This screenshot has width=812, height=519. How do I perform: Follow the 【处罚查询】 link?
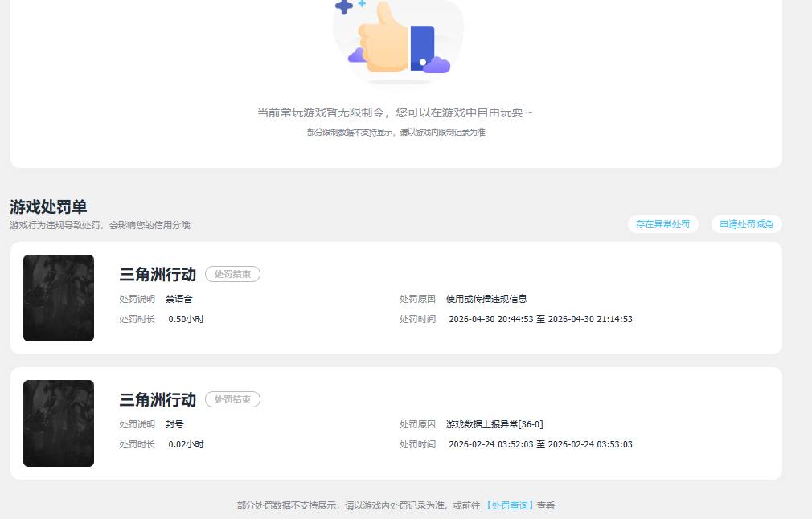[509, 505]
